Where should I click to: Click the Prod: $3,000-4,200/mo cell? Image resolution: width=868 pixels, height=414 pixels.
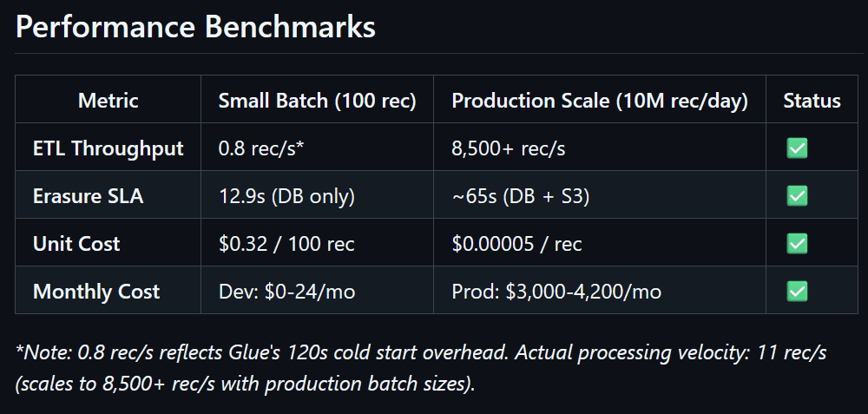[x=556, y=291]
